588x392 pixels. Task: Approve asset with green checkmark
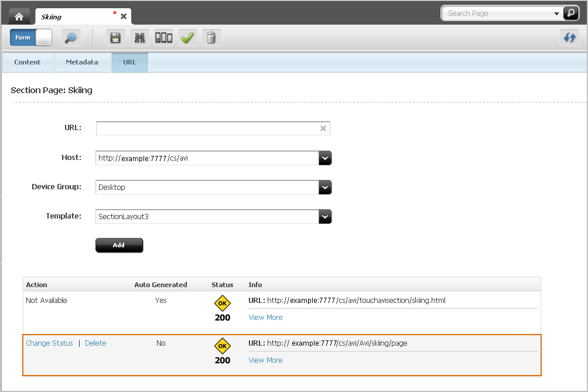pyautogui.click(x=187, y=38)
